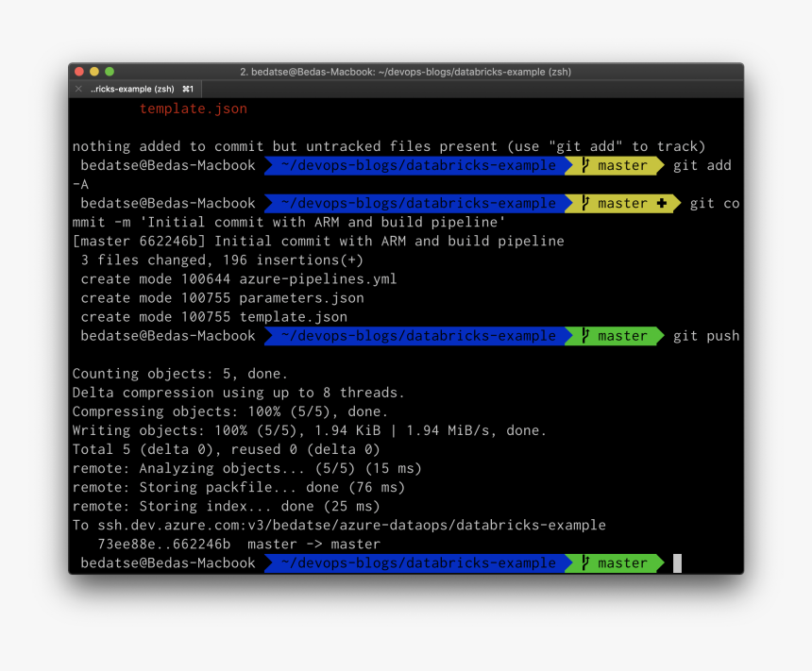Minimize the terminal with the yellow button
This screenshot has height=671, width=812.
[94, 72]
